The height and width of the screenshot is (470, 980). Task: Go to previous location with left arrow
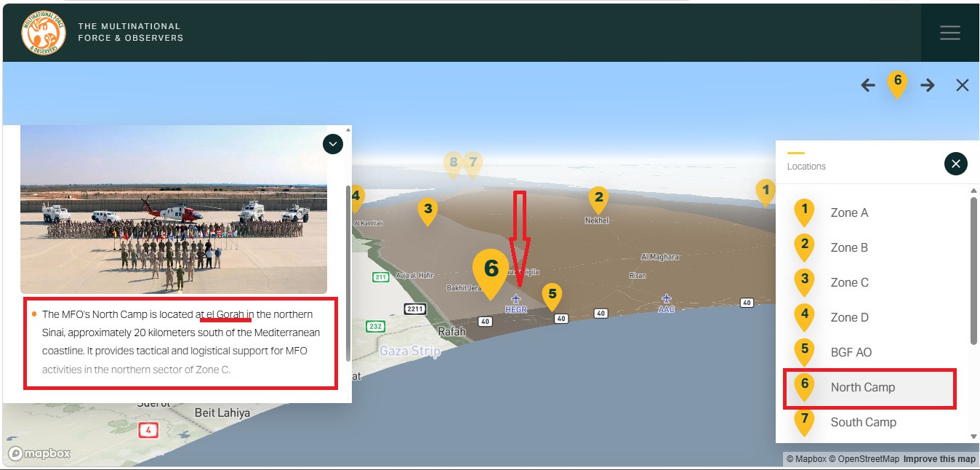(x=868, y=85)
